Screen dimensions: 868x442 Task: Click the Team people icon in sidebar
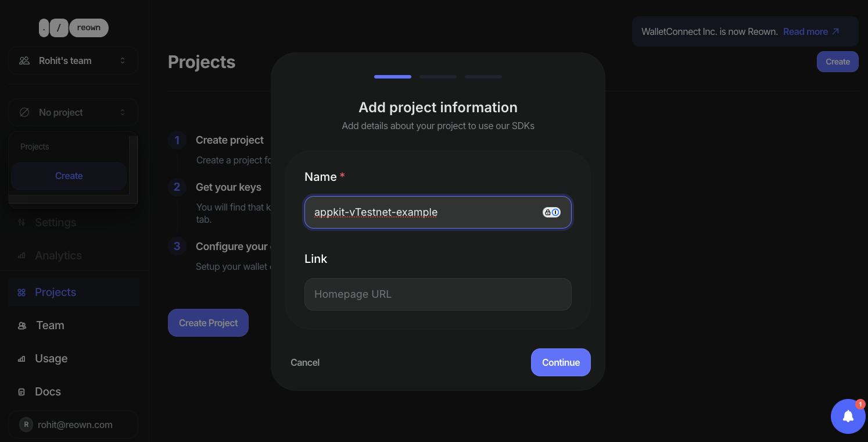point(22,326)
